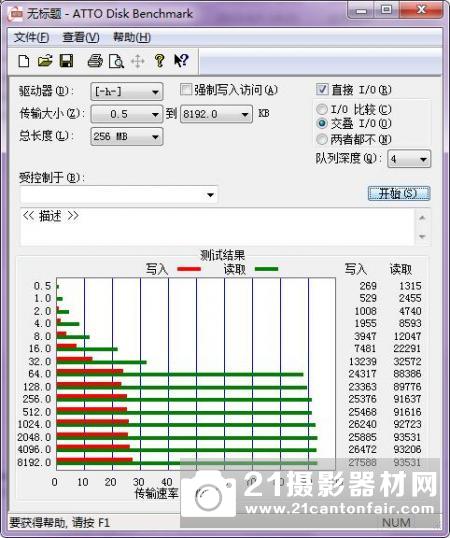The width and height of the screenshot is (450, 538).
Task: Click inside the 描述 description text box
Action: click(x=217, y=226)
